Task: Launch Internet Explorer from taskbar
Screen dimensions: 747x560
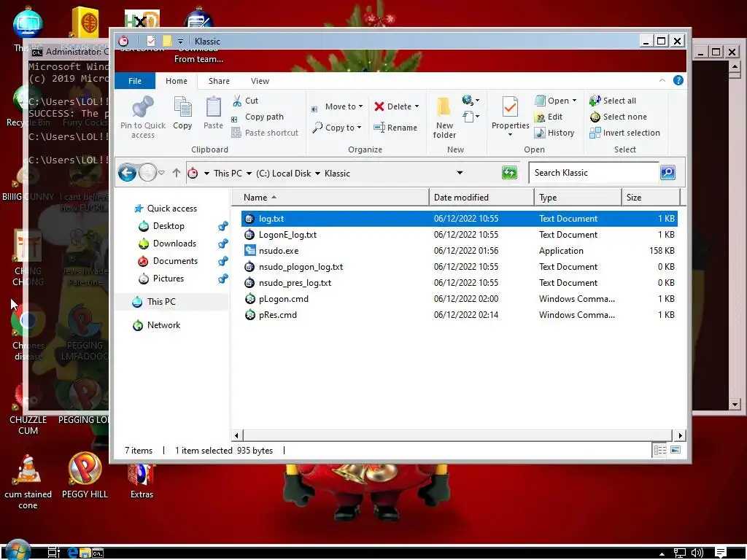Action: point(72,553)
